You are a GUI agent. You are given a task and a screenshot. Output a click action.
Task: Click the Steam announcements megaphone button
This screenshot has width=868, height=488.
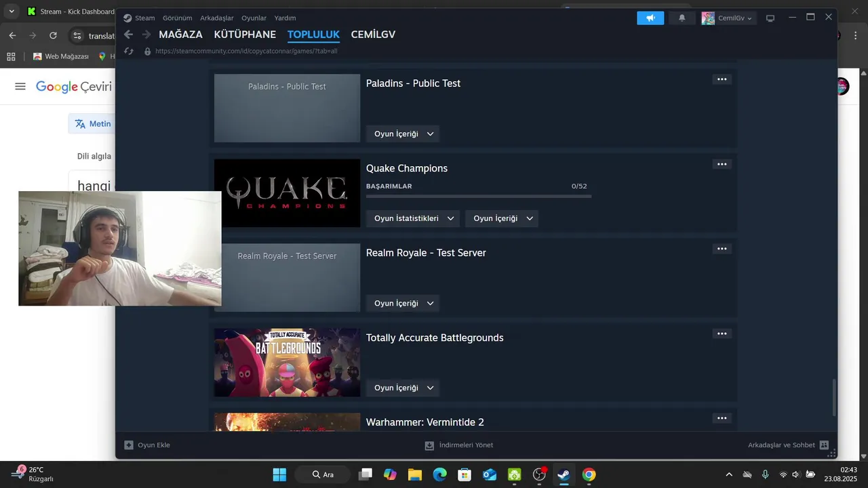650,18
